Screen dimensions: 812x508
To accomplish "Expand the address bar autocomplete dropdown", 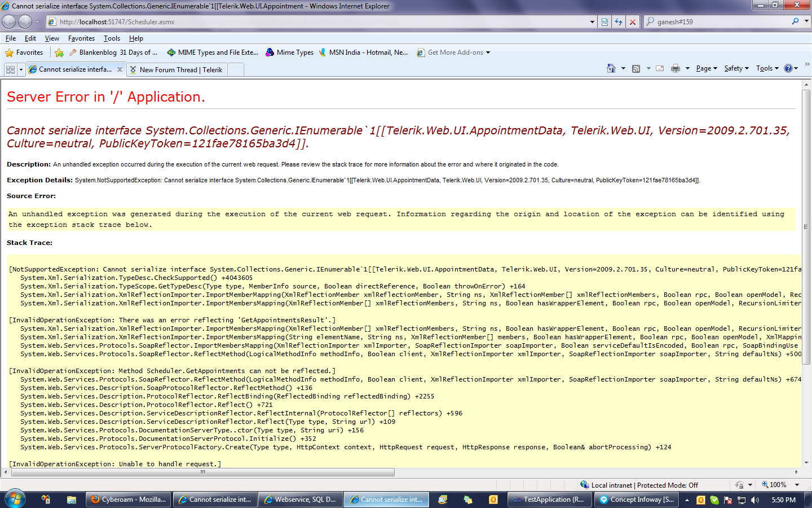I will pos(592,22).
